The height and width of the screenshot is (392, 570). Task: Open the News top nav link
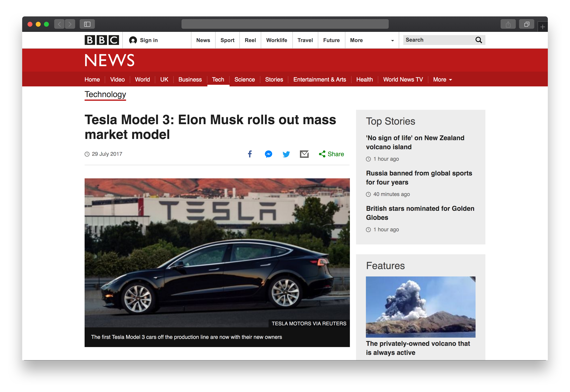(x=203, y=40)
